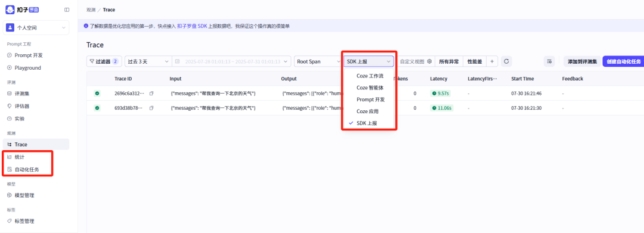644x233 pixels.
Task: Select Trace in sidebar
Action: tap(36, 144)
